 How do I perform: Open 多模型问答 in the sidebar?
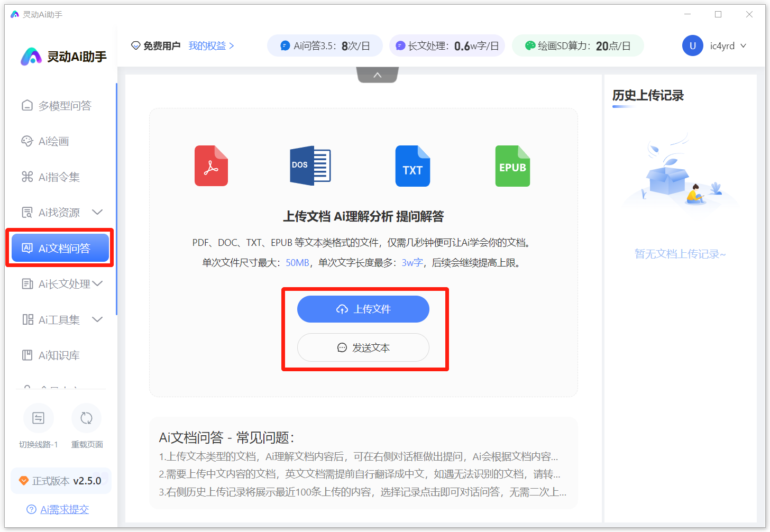56,106
